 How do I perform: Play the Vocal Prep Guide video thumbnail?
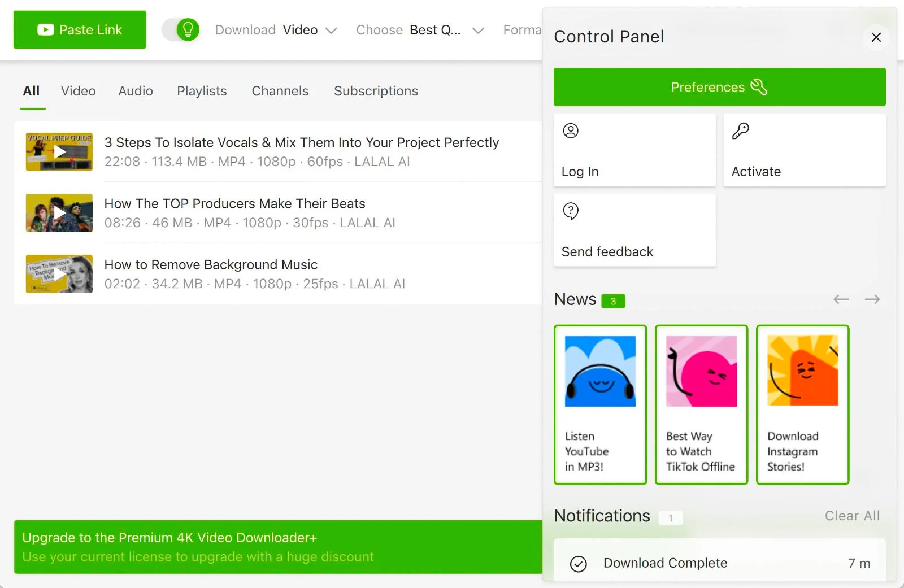[59, 151]
